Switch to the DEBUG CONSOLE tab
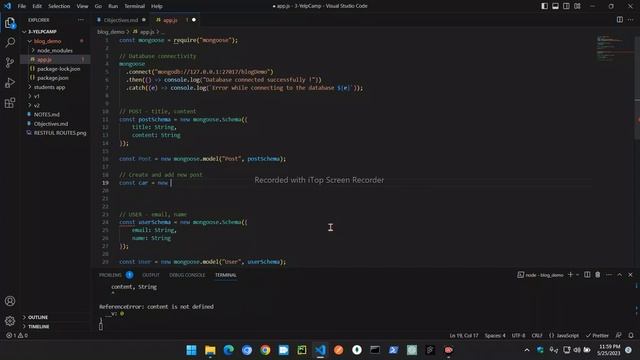640x360 pixels. tap(187, 275)
